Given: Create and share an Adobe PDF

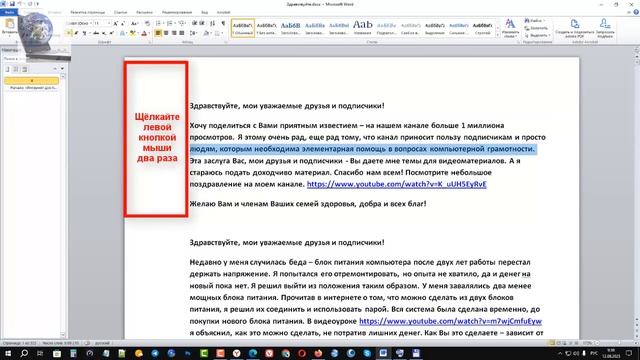Looking at the screenshot, I should click(575, 28).
